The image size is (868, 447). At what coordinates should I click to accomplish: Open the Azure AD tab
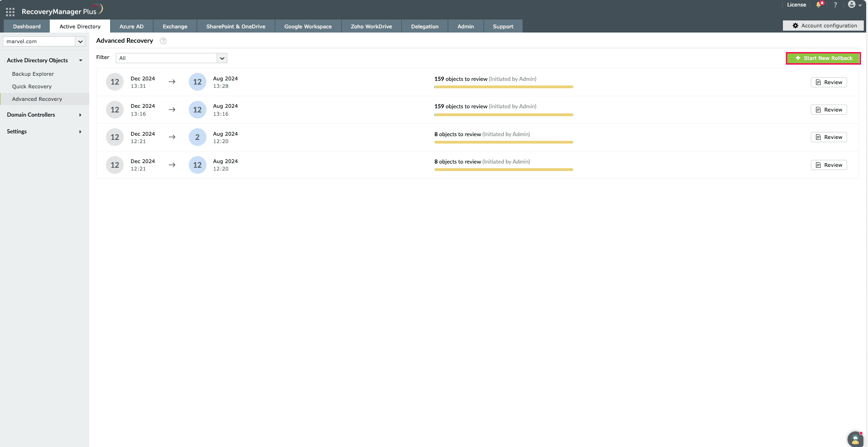point(132,26)
